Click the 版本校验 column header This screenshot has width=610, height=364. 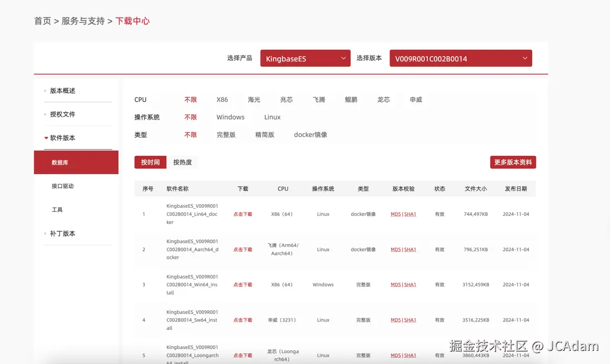(x=403, y=189)
